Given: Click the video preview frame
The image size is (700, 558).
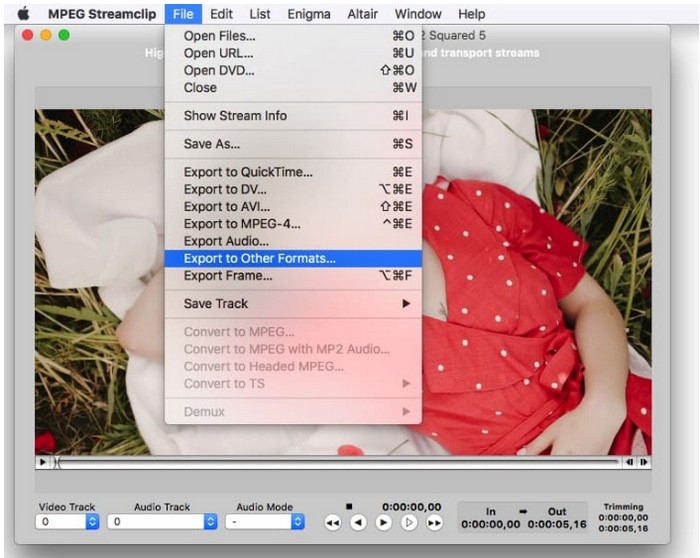Looking at the screenshot, I should [x=343, y=282].
